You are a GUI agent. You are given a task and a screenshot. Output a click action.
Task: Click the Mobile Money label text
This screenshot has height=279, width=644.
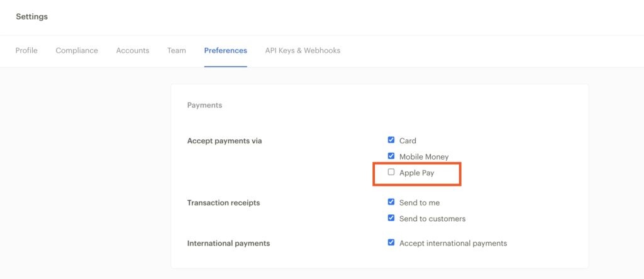[424, 156]
